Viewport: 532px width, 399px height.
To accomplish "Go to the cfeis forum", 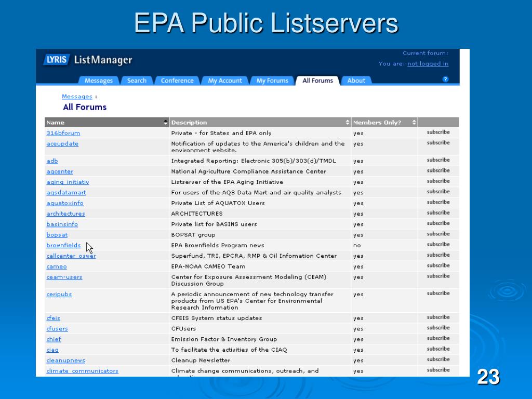I will pos(54,318).
